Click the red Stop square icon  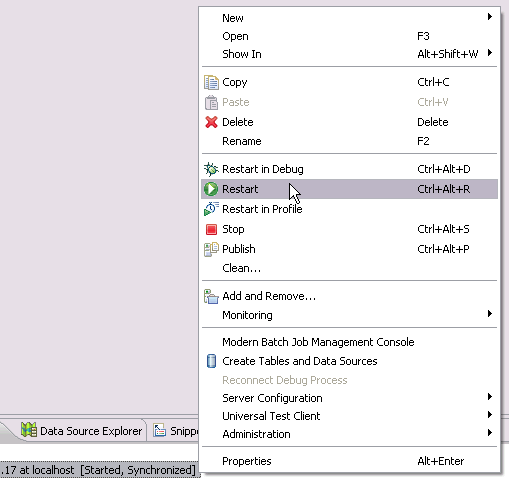coord(211,229)
